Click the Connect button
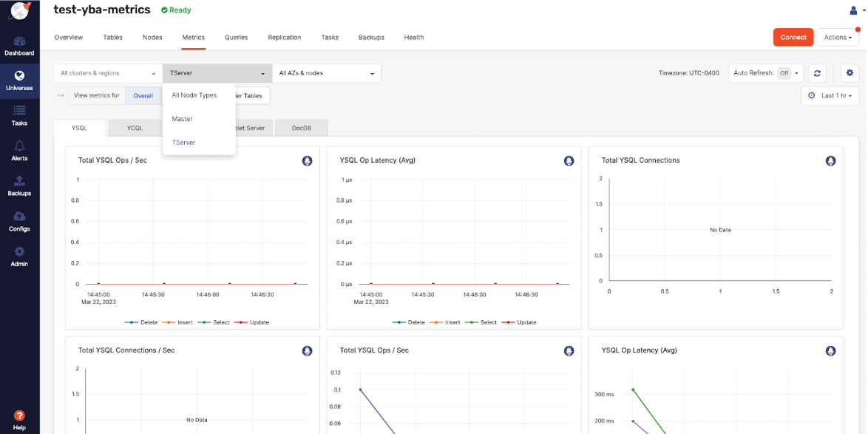Image resolution: width=868 pixels, height=434 pixels. click(x=793, y=37)
